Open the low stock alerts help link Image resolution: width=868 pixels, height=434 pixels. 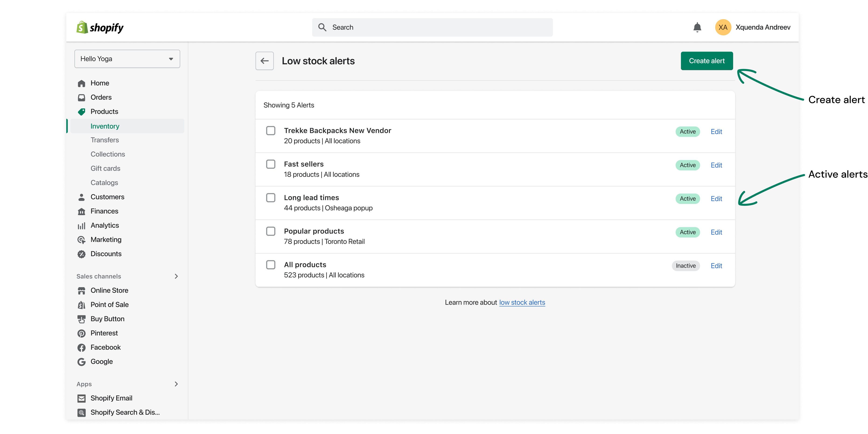pos(522,303)
